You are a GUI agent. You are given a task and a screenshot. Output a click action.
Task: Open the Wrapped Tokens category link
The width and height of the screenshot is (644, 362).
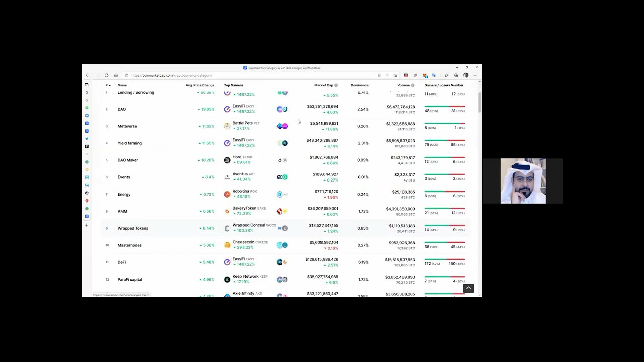(x=133, y=228)
